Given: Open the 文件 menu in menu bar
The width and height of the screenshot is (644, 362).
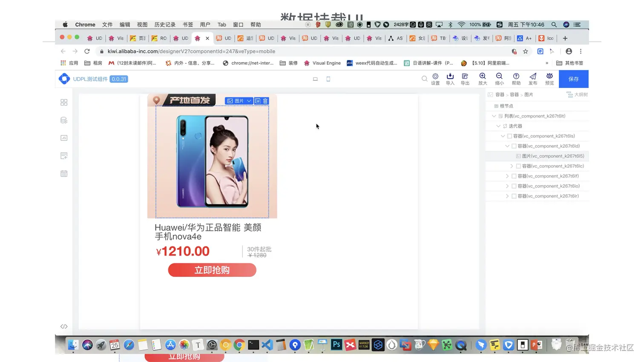Looking at the screenshot, I should 107,25.
